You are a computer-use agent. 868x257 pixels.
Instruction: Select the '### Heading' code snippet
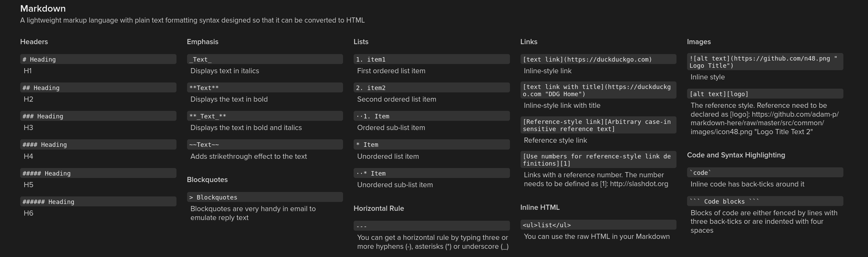click(x=98, y=116)
